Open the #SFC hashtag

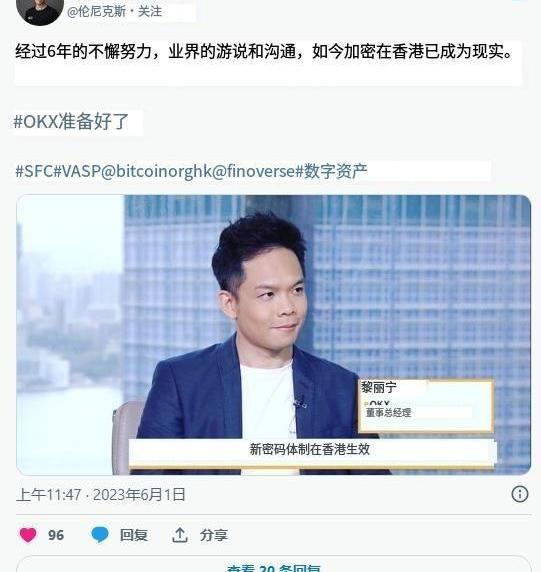pyautogui.click(x=34, y=171)
